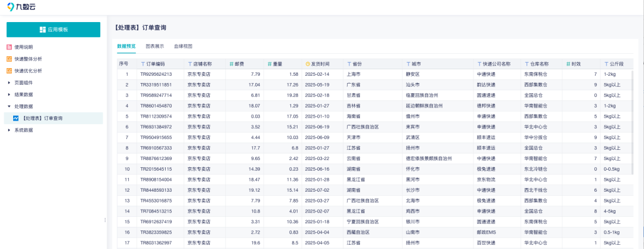Open 快递优化分析 in the sidebar
644x249 pixels.
point(28,71)
